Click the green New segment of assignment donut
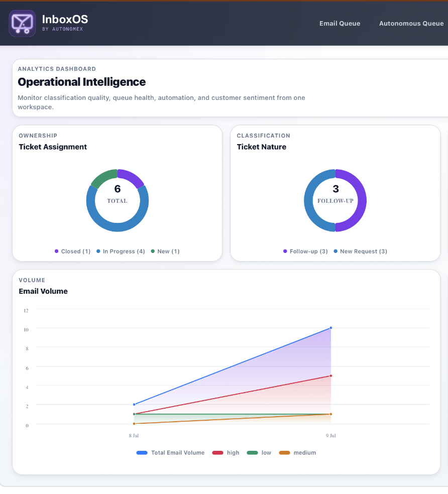 tap(103, 177)
